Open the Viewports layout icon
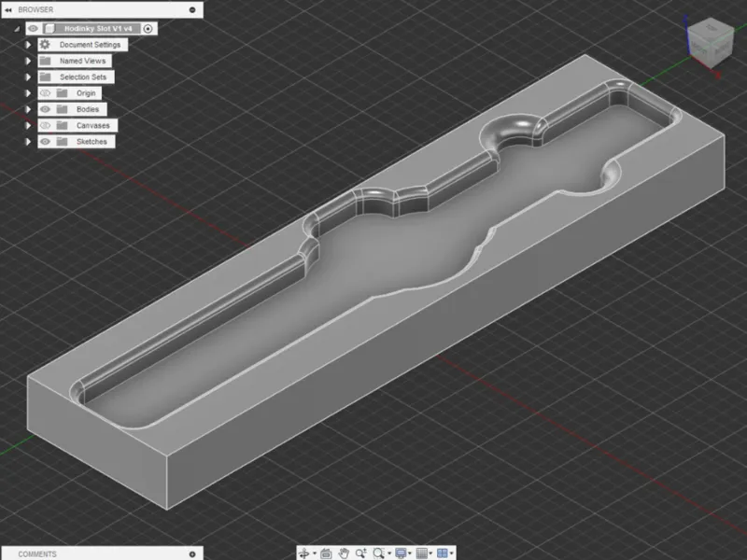 443,553
